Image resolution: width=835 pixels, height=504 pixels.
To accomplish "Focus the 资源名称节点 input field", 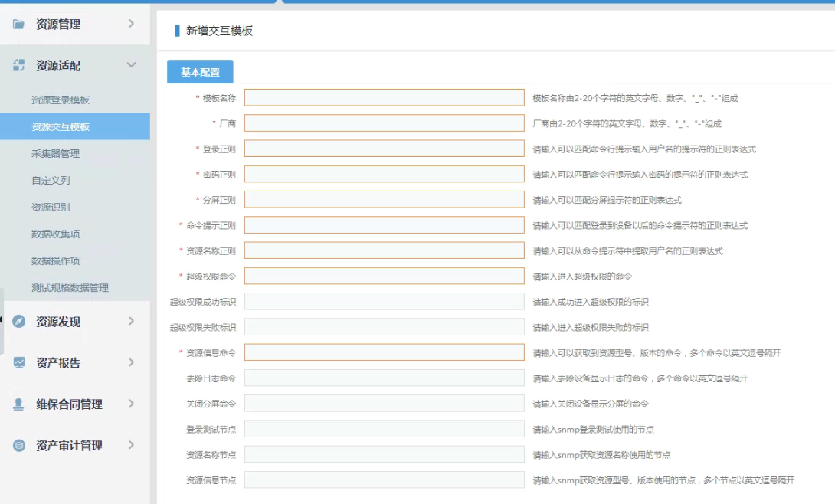I will tap(385, 454).
